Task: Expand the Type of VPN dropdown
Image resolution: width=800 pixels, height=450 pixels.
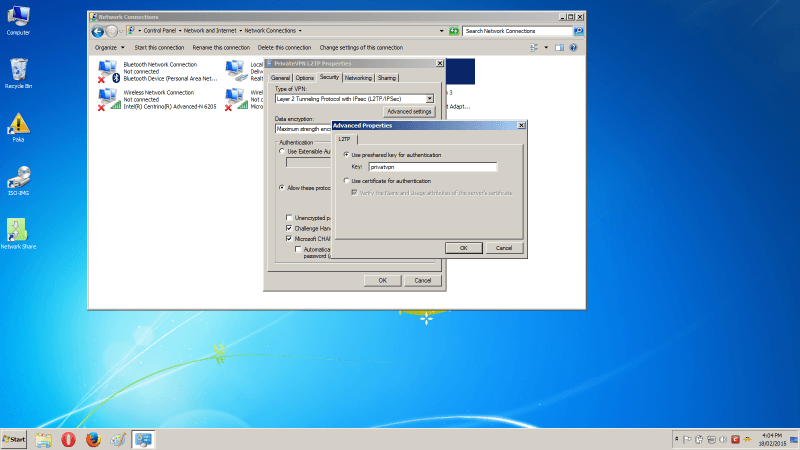Action: click(x=429, y=98)
